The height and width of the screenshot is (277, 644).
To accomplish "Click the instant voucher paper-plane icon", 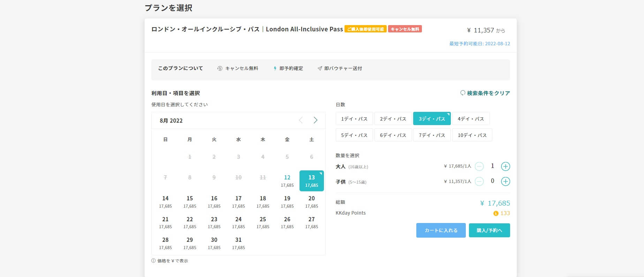I will [x=320, y=69].
